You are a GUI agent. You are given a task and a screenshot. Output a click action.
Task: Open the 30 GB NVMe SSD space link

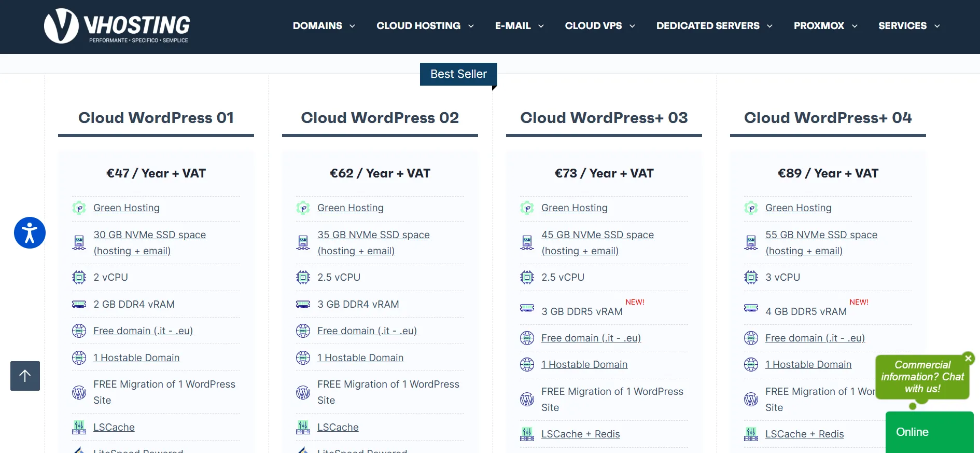click(x=149, y=243)
